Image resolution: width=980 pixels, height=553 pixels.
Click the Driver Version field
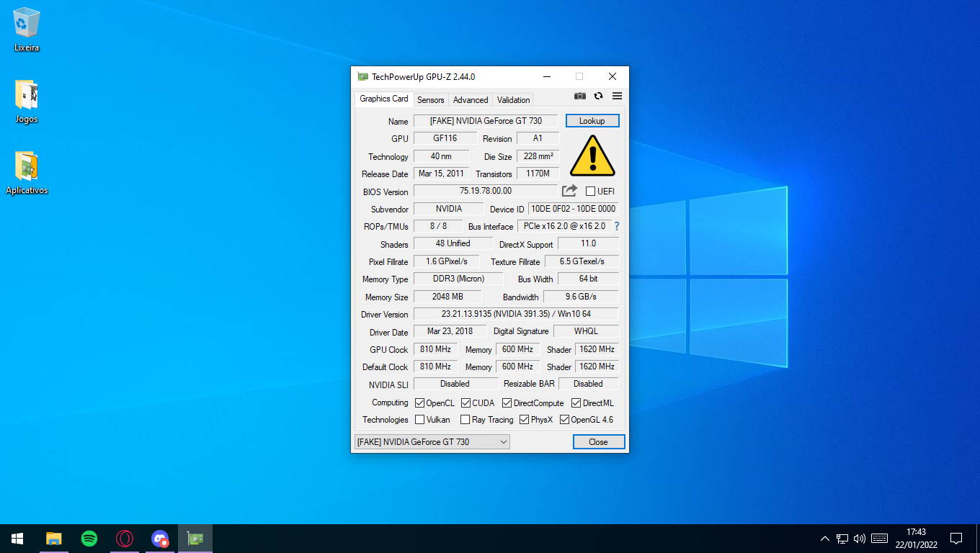[x=516, y=314]
